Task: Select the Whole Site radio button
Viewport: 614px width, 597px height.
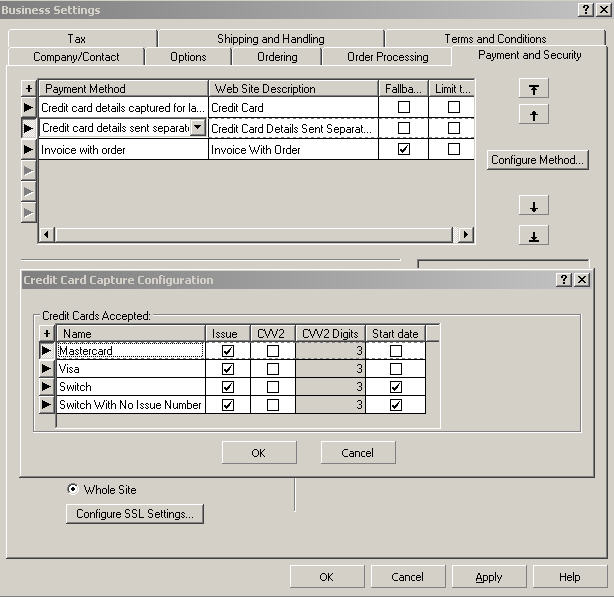Action: click(x=72, y=489)
